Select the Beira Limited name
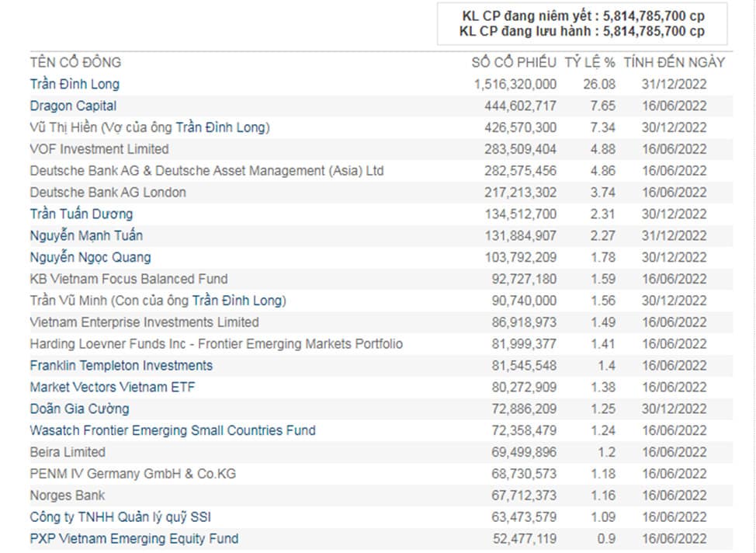 click(x=68, y=452)
